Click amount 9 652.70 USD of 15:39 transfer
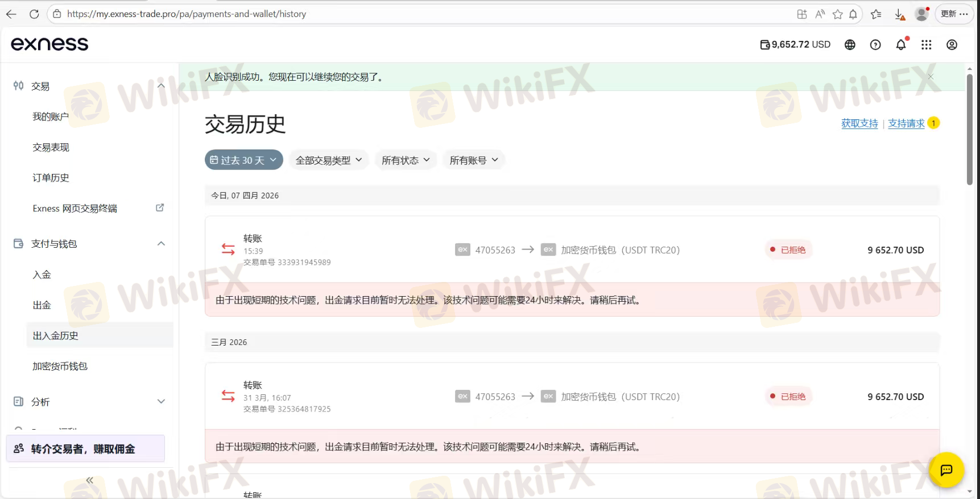The image size is (980, 499). pos(896,250)
